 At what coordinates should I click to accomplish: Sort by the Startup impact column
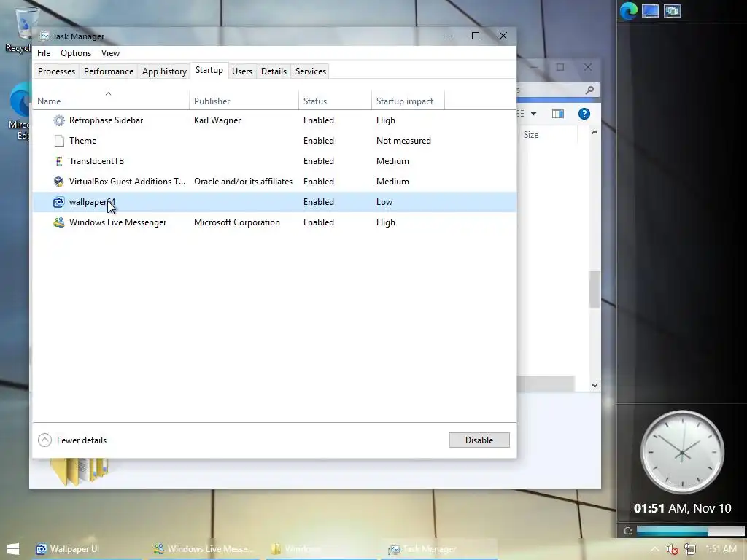pos(408,99)
